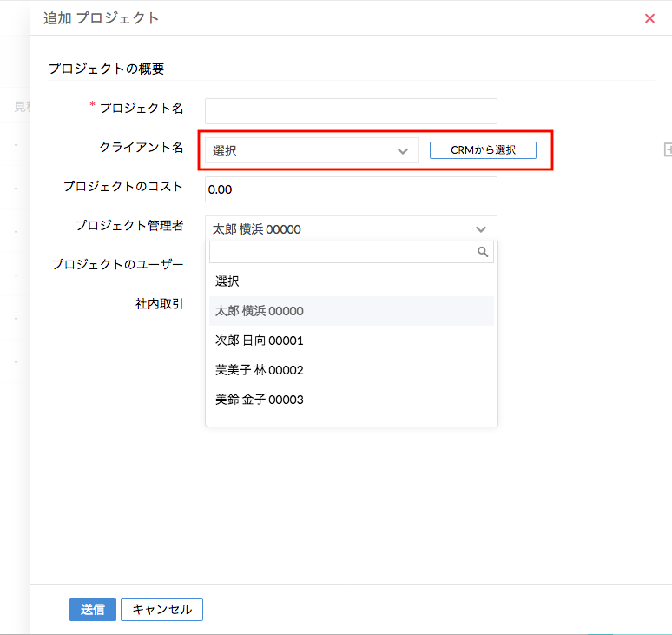The width and height of the screenshot is (672, 635).
Task: Click the プロジェクトの概要 section heading
Action: [x=106, y=69]
